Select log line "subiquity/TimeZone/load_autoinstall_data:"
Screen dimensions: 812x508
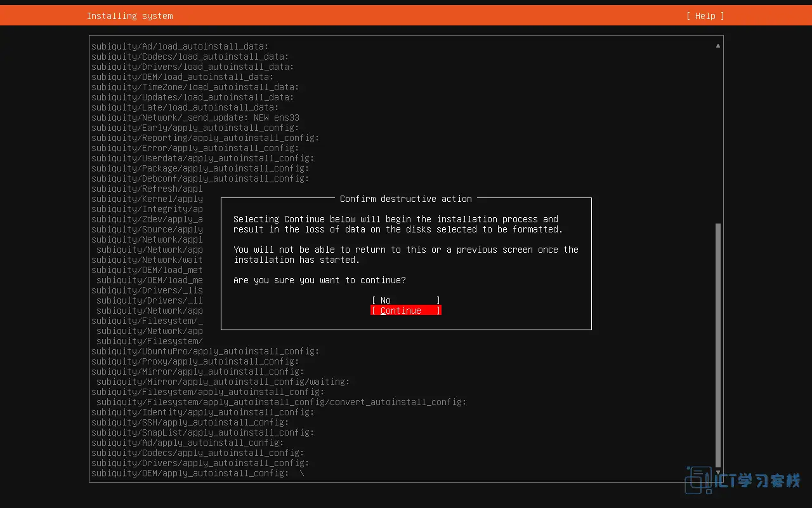click(x=195, y=87)
